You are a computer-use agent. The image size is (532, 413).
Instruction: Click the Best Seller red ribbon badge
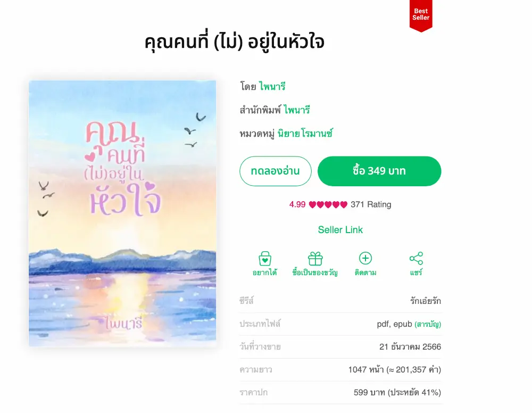coord(421,15)
